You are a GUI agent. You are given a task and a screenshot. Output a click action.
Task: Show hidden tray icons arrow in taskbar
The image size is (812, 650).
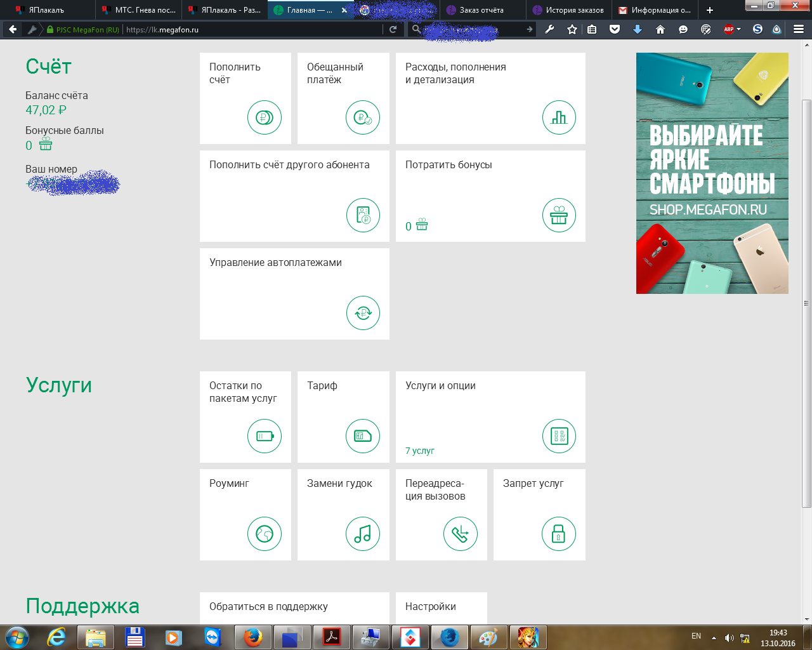tap(714, 637)
